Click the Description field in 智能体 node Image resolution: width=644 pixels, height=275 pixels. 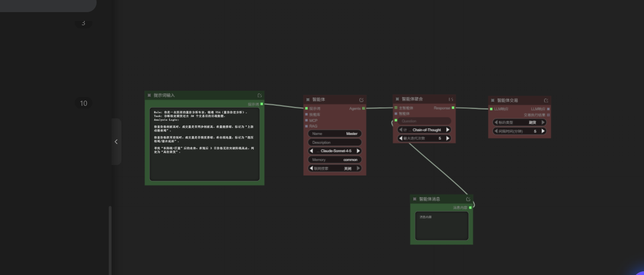335,143
